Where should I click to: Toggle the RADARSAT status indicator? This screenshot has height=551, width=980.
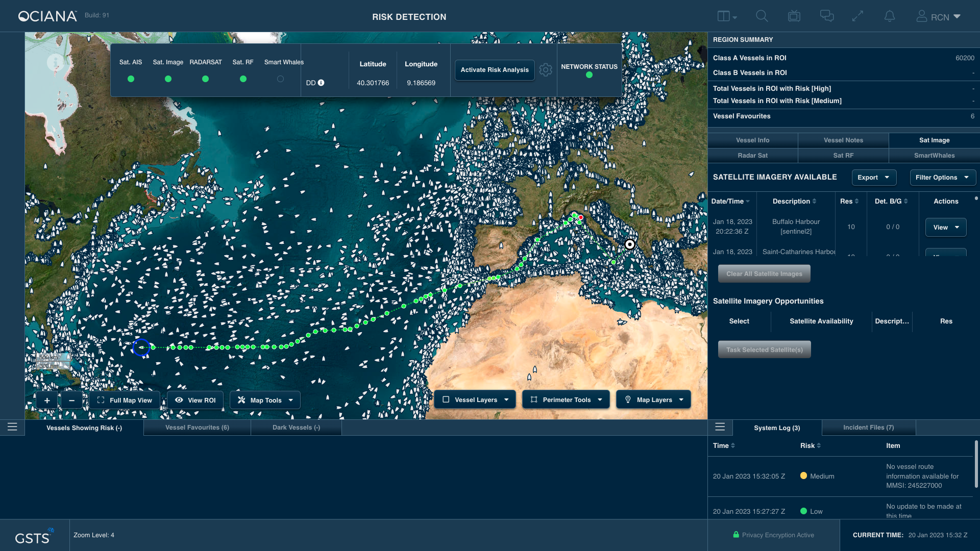(x=205, y=79)
